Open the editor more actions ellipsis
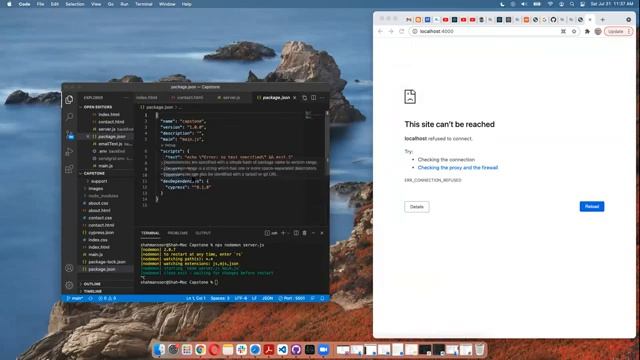Screen dimensions: 640x360 322,98
